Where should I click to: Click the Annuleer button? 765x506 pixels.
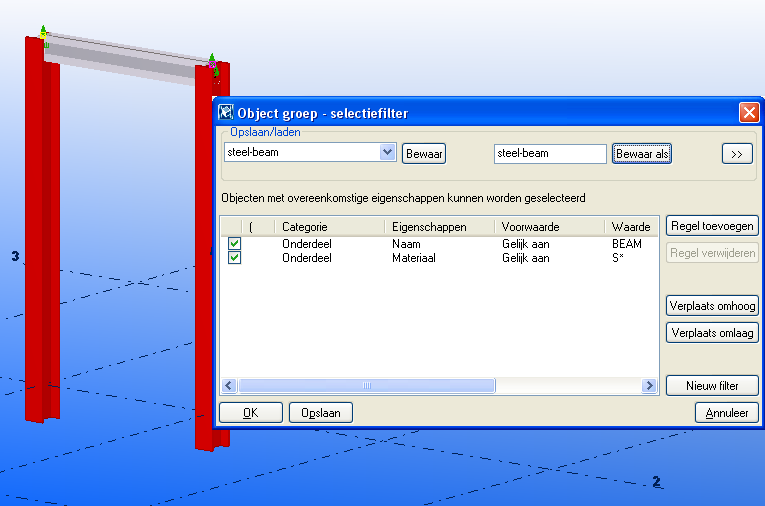click(726, 412)
